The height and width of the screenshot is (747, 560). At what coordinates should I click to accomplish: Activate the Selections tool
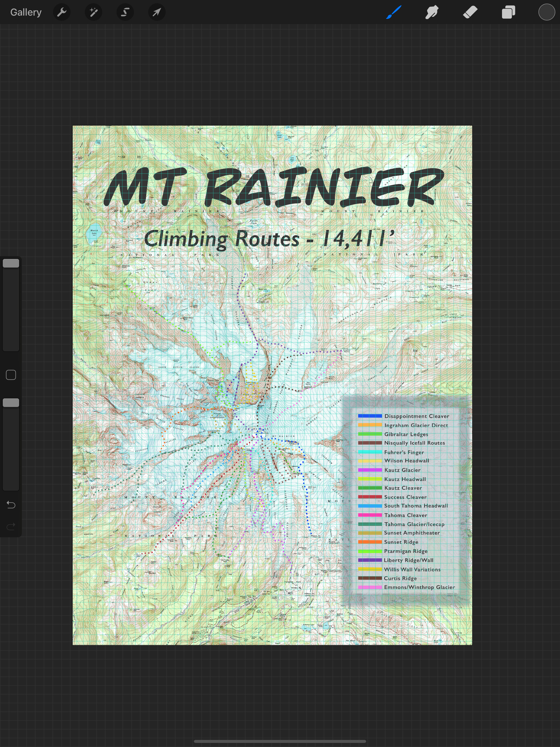coord(125,12)
